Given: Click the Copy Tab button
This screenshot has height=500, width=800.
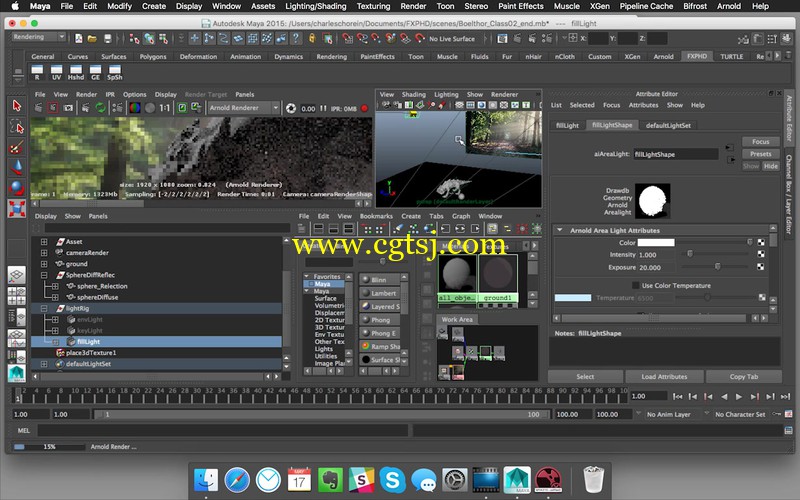Looking at the screenshot, I should point(744,377).
